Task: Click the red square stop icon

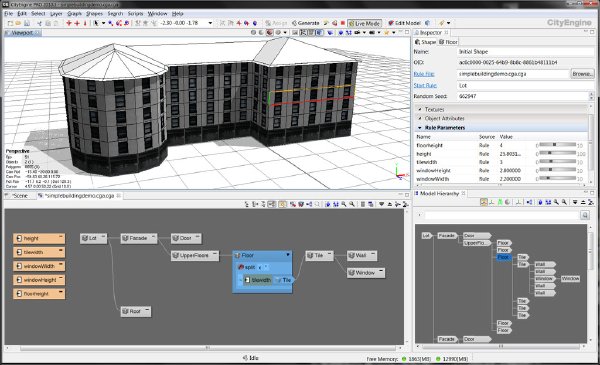Action: click(343, 23)
